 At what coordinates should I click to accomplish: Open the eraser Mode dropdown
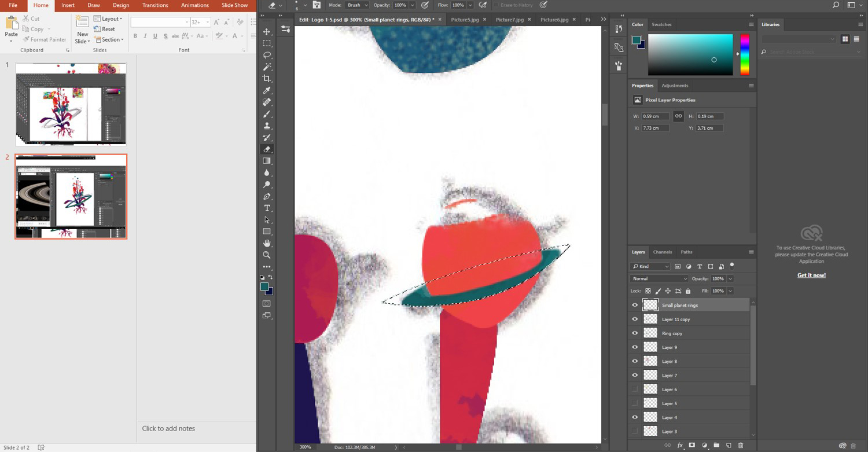[x=358, y=5]
